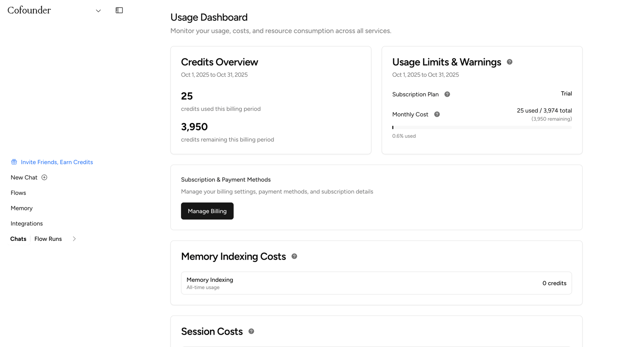
Task: Click the Cofounder logo
Action: coord(29,10)
